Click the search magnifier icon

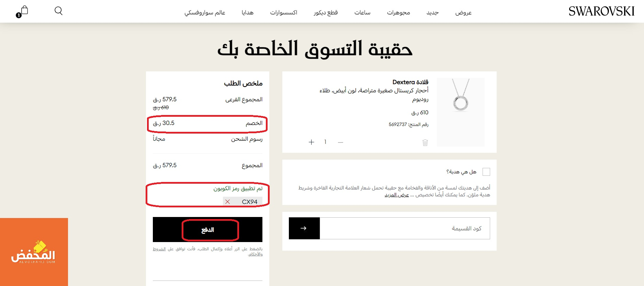coord(58,11)
